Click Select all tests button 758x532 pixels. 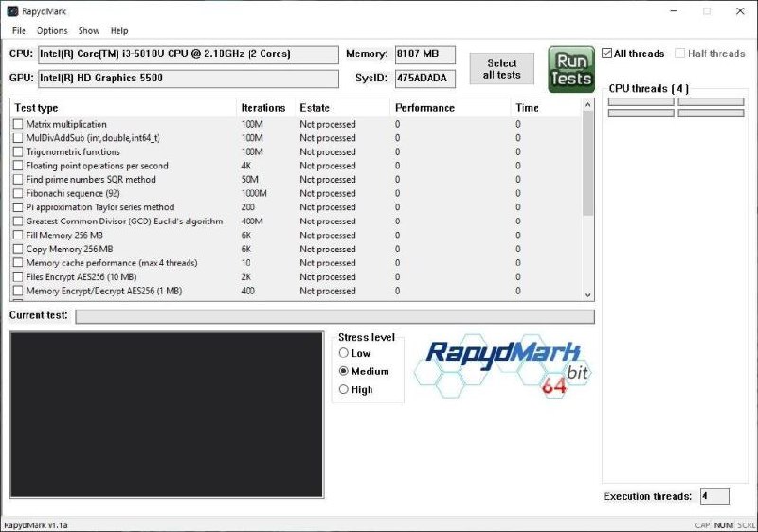point(502,69)
